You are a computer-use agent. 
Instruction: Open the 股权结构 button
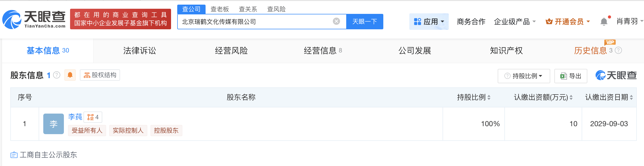pos(100,75)
